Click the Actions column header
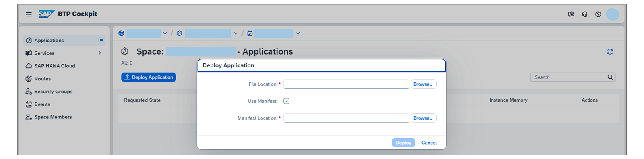This screenshot has width=644, height=159. tap(590, 100)
